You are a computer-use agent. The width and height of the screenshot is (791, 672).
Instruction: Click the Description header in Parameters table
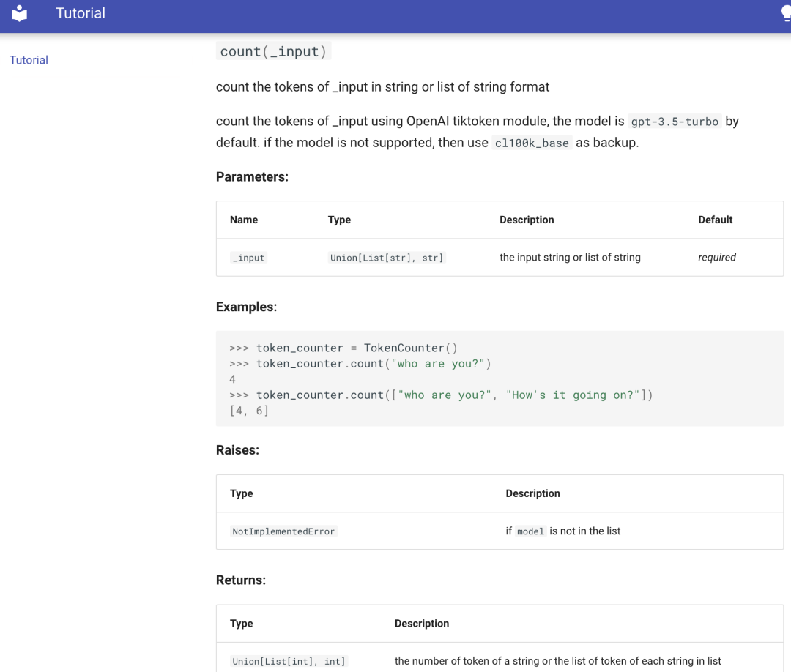526,220
